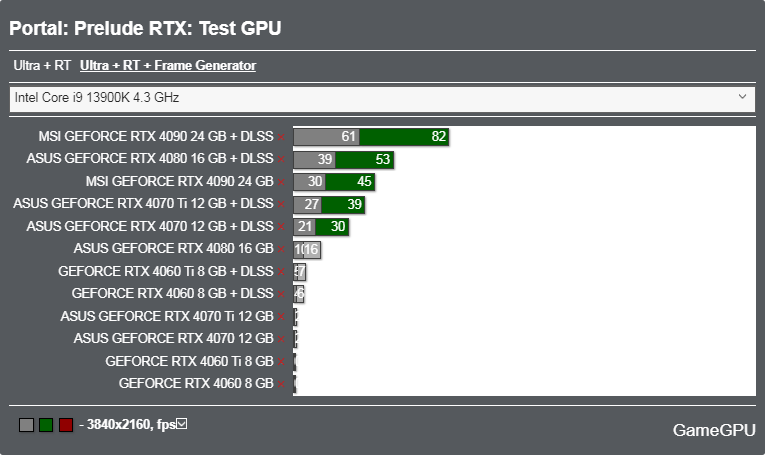This screenshot has height=455, width=765.
Task: Remove ASUS GEFORCE RTX 4070 12 GB + DLSS row
Action: pyautogui.click(x=281, y=227)
